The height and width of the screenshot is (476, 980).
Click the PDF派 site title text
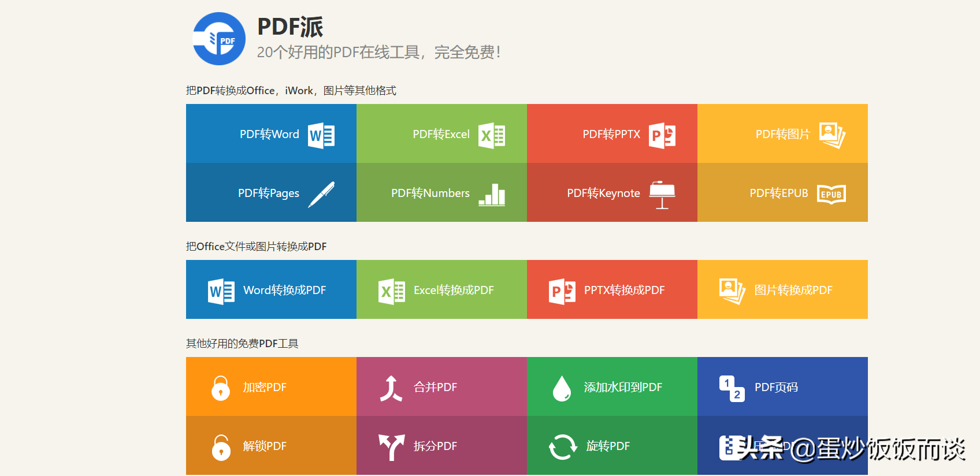coord(290,27)
